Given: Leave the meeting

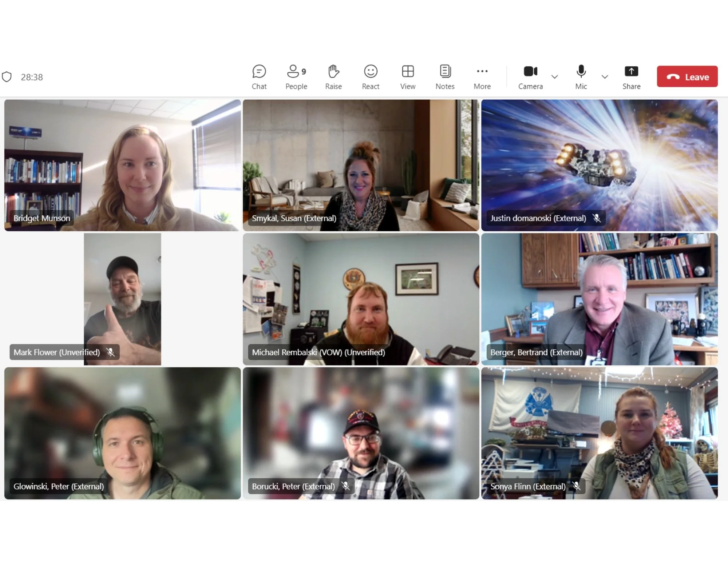Looking at the screenshot, I should (687, 77).
